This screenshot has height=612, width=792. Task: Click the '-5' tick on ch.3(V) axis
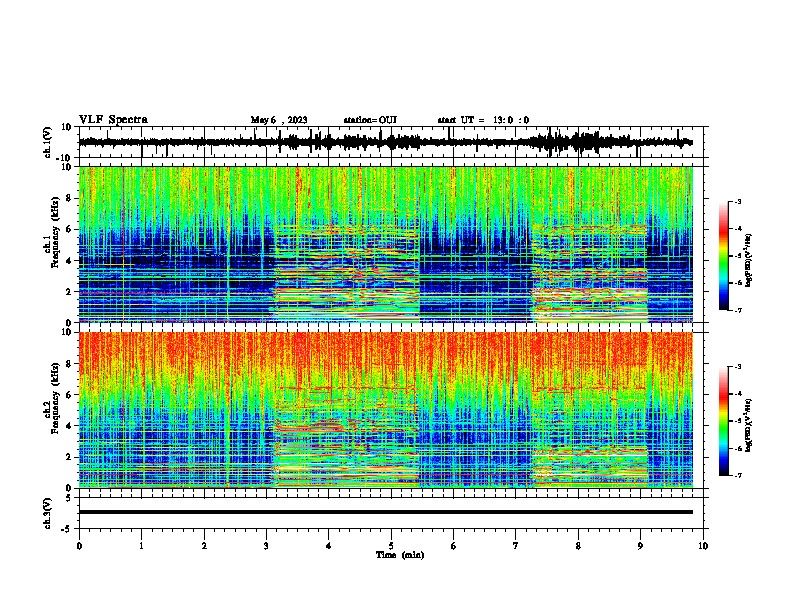click(67, 529)
